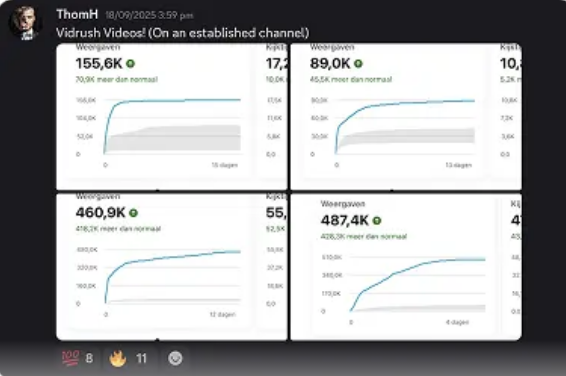Click the message timestamp 18/09/2025 3:59 pm
566x376 pixels.
coord(149,16)
